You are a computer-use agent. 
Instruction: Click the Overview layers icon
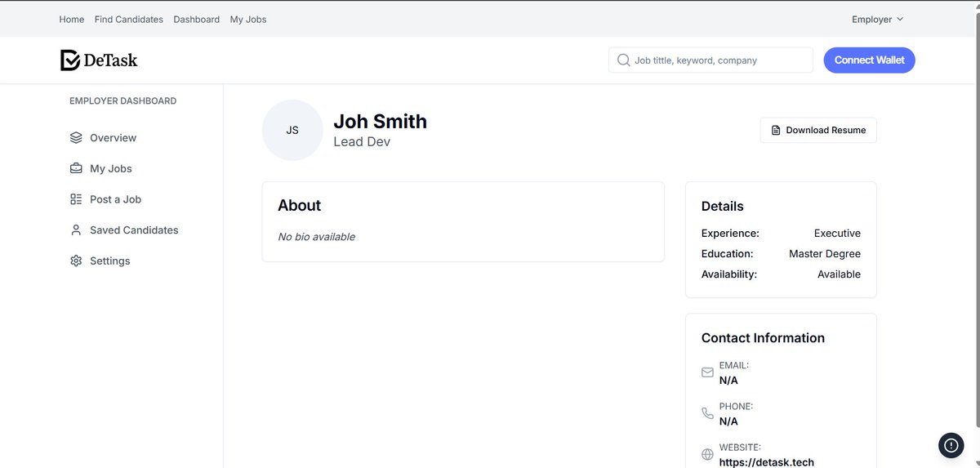76,137
